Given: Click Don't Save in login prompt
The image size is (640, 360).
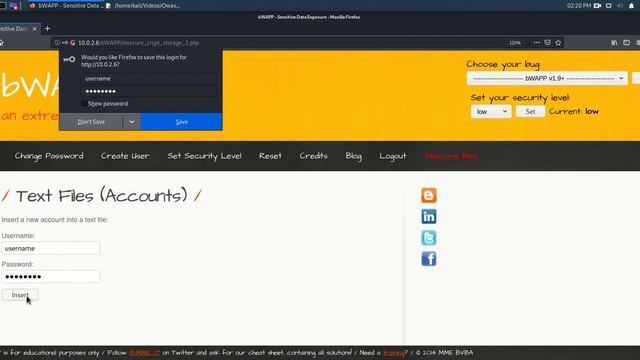Looking at the screenshot, I should 91,122.
